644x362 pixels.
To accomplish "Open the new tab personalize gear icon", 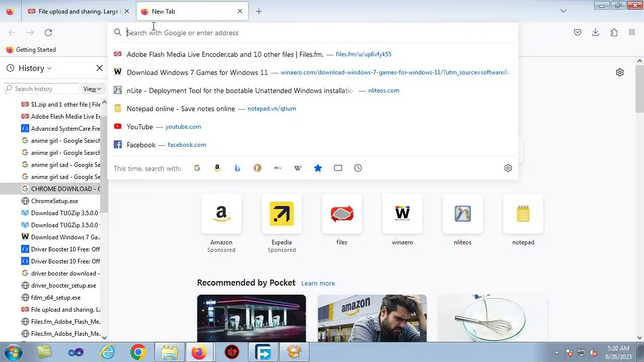I will point(620,72).
